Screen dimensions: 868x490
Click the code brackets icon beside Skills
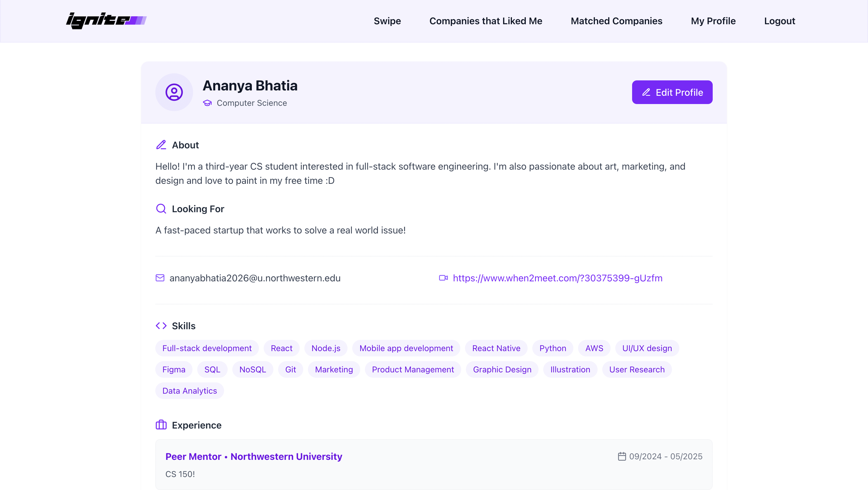(x=161, y=326)
